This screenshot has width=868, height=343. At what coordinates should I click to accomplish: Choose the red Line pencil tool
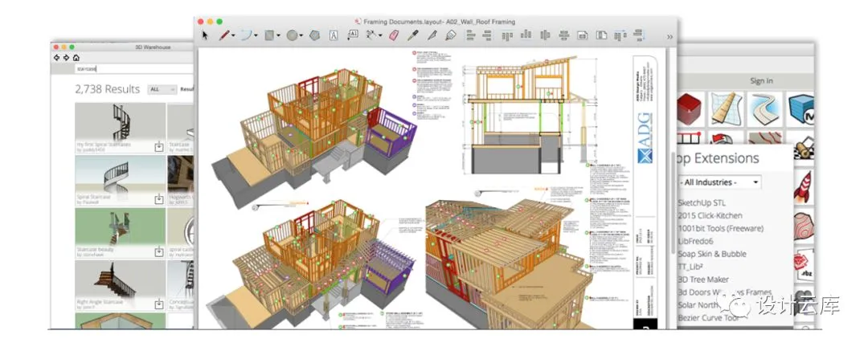[223, 35]
